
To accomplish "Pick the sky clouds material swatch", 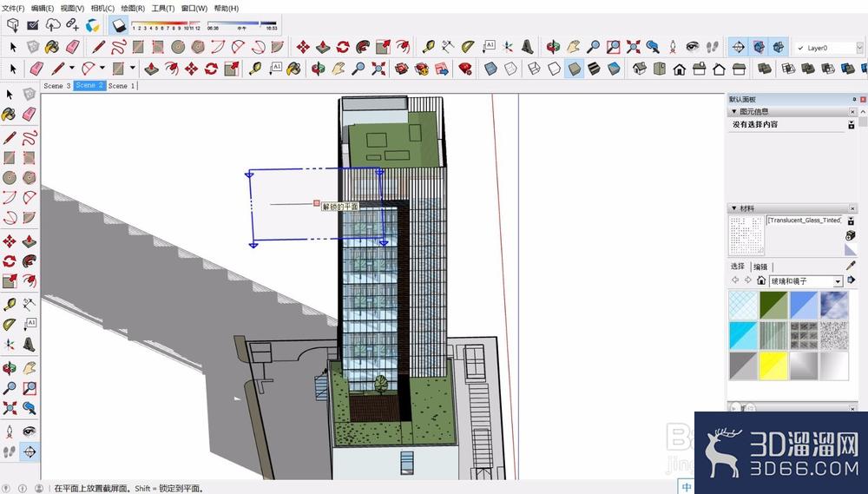I will tap(833, 305).
